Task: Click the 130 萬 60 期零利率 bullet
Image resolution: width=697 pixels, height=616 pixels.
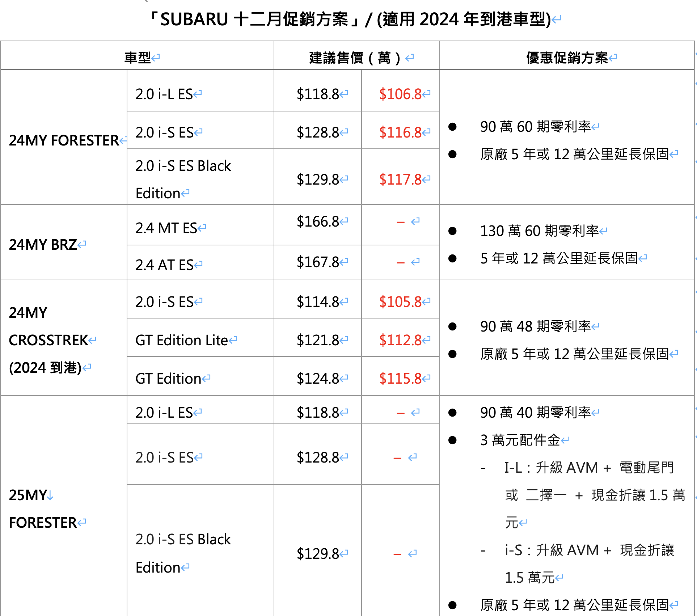Action: tap(539, 231)
